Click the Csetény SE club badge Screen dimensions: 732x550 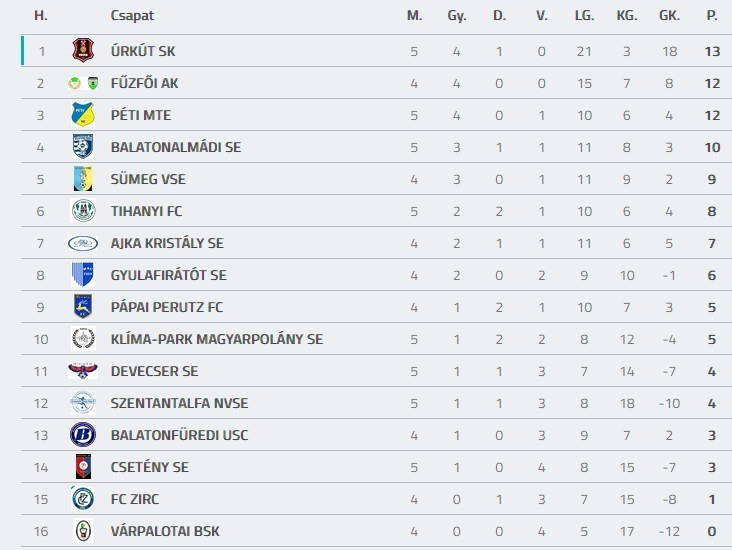[82, 467]
